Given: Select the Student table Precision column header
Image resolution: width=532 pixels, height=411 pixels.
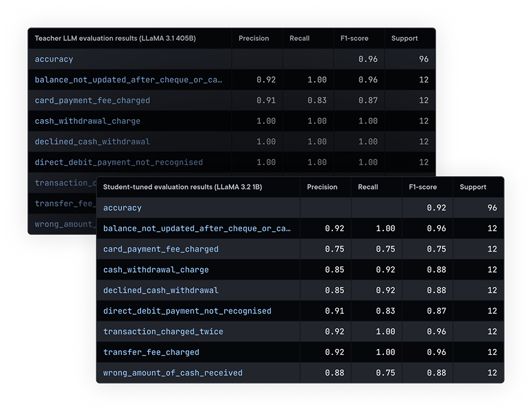Looking at the screenshot, I should (322, 187).
